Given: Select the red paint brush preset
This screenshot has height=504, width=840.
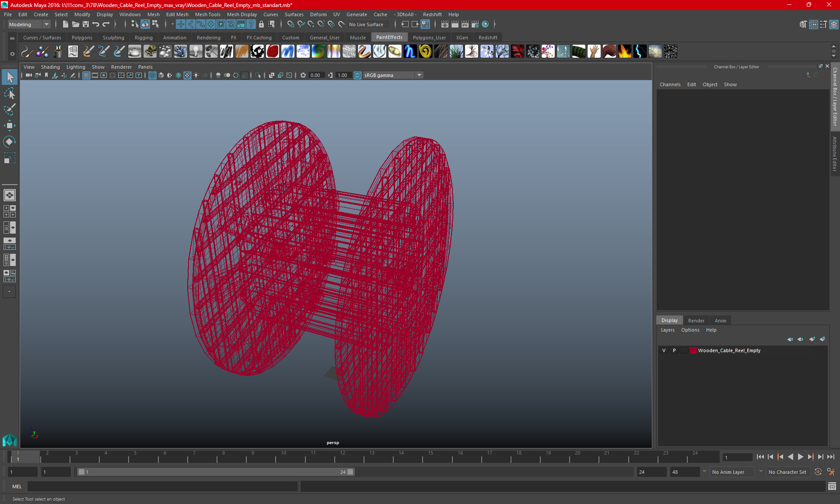Looking at the screenshot, I should (273, 52).
